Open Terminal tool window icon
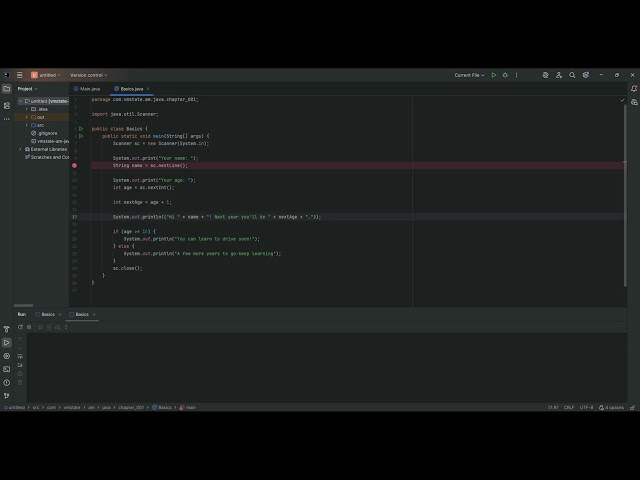Viewport: 640px width, 480px height. (x=7, y=369)
